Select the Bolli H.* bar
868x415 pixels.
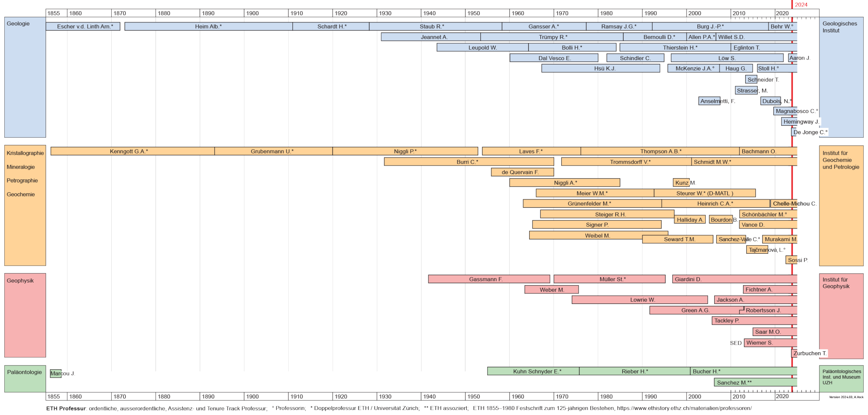coord(572,48)
